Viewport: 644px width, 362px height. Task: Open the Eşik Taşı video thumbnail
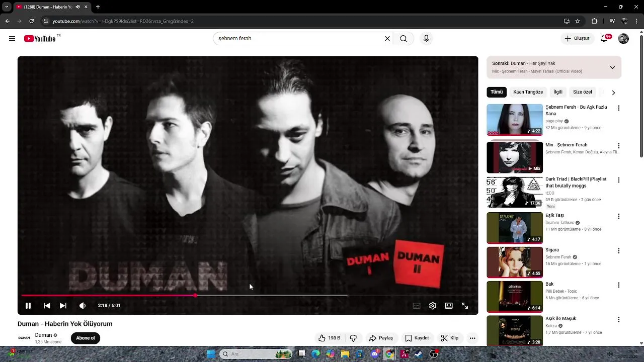[515, 228]
